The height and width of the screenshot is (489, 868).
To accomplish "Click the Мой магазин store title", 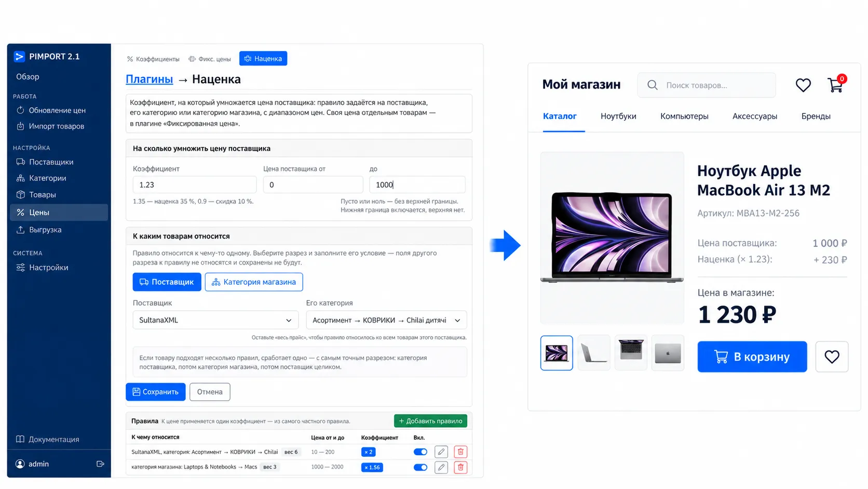I will (x=581, y=85).
